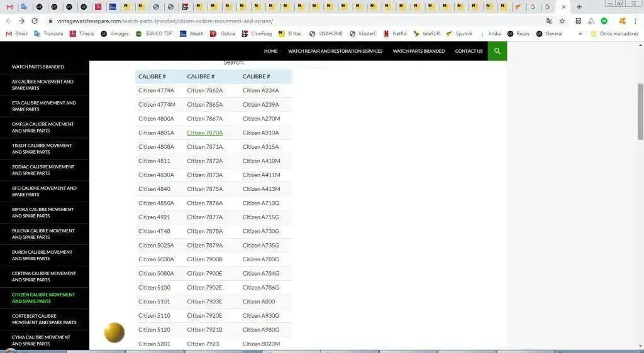The height and width of the screenshot is (353, 644).
Task: Open new browser tab with plus icon
Action: [x=579, y=6]
